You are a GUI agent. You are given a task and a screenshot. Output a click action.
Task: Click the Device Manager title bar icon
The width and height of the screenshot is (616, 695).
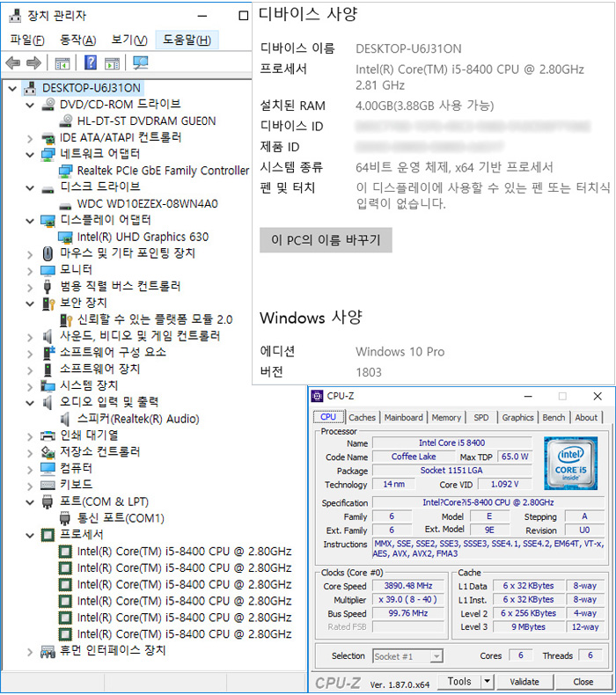pos(15,16)
